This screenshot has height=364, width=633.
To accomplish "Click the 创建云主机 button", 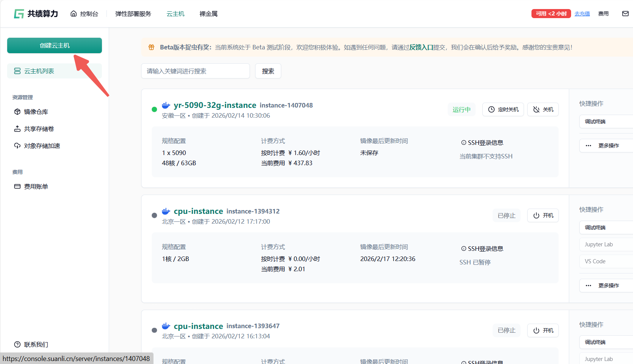I will click(x=54, y=46).
